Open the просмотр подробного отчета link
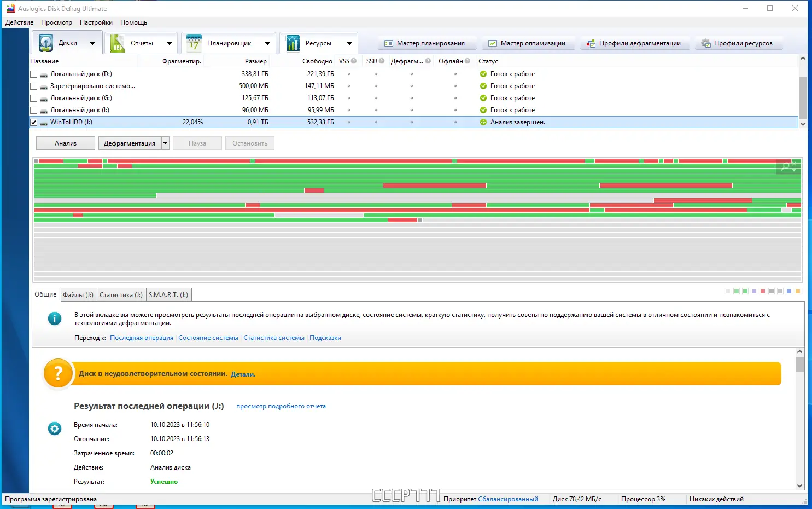 click(x=281, y=406)
